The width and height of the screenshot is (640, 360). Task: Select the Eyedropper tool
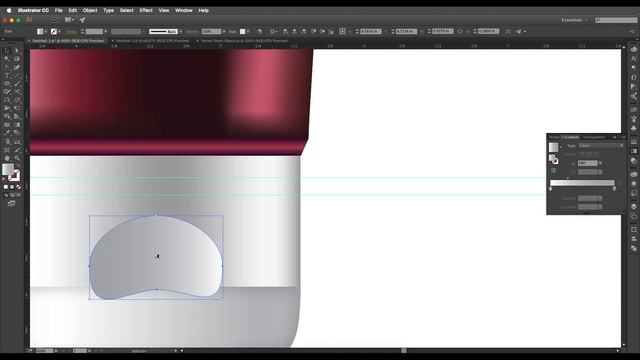click(x=7, y=133)
